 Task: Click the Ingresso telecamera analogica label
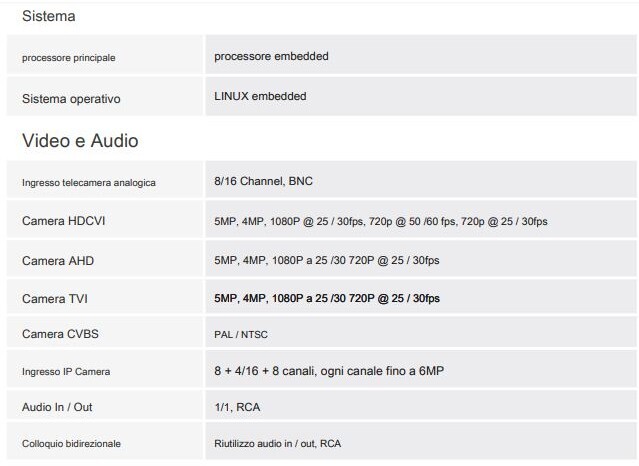tap(89, 183)
